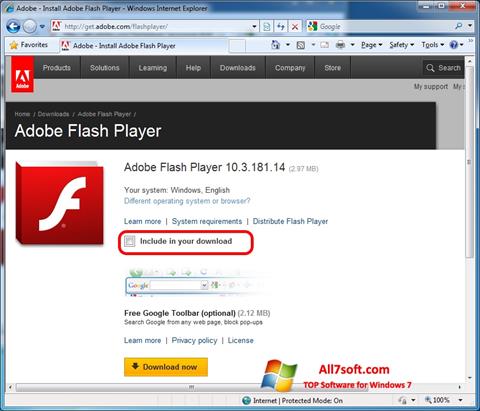Open the Learning navigation item
Viewport: 480px width, 411px height.
[153, 68]
